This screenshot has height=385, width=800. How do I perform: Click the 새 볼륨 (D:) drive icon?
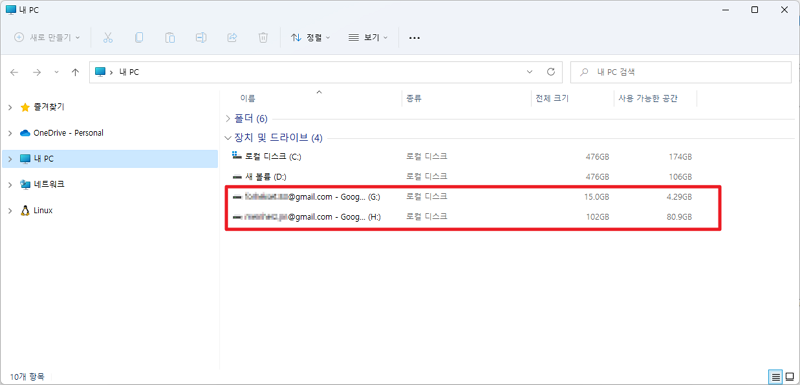pos(236,177)
